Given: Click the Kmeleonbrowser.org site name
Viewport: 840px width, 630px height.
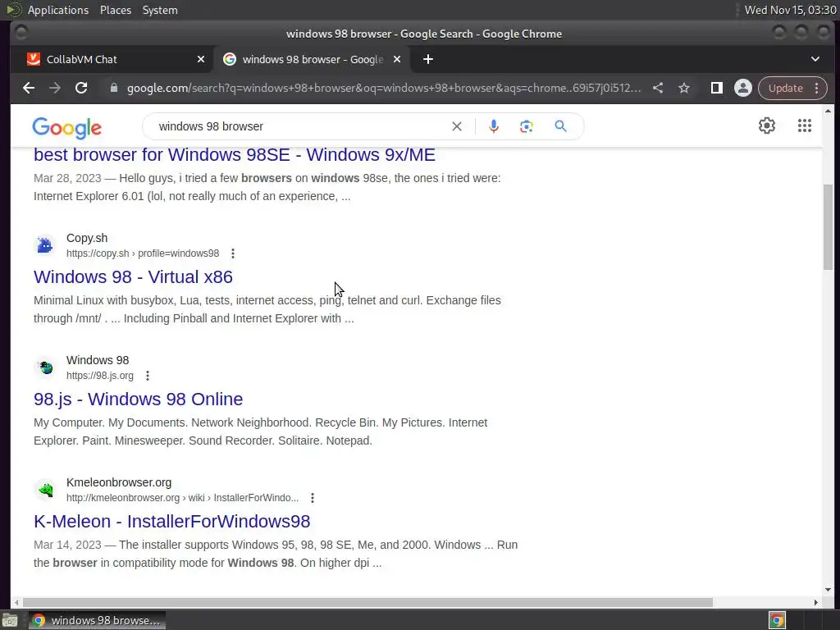Looking at the screenshot, I should point(119,482).
